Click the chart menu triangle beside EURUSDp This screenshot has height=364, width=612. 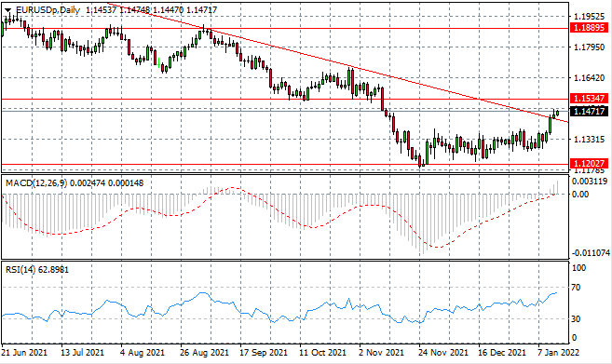[x=8, y=10]
